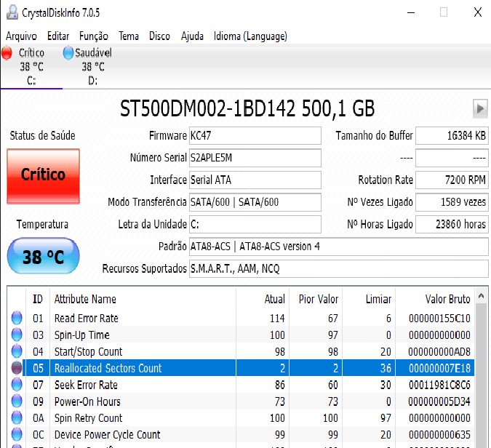Select the Spin Retry Count attribute name
This screenshot has height=448, width=491.
pos(88,418)
